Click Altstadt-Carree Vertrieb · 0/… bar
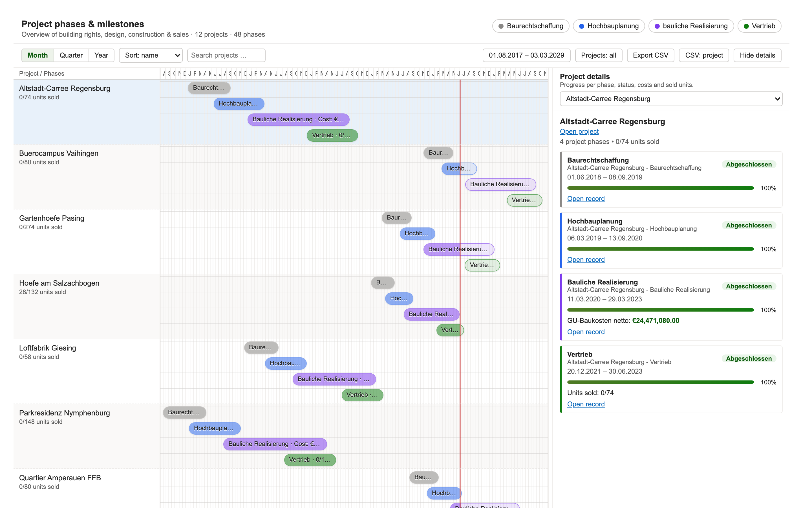 click(332, 135)
